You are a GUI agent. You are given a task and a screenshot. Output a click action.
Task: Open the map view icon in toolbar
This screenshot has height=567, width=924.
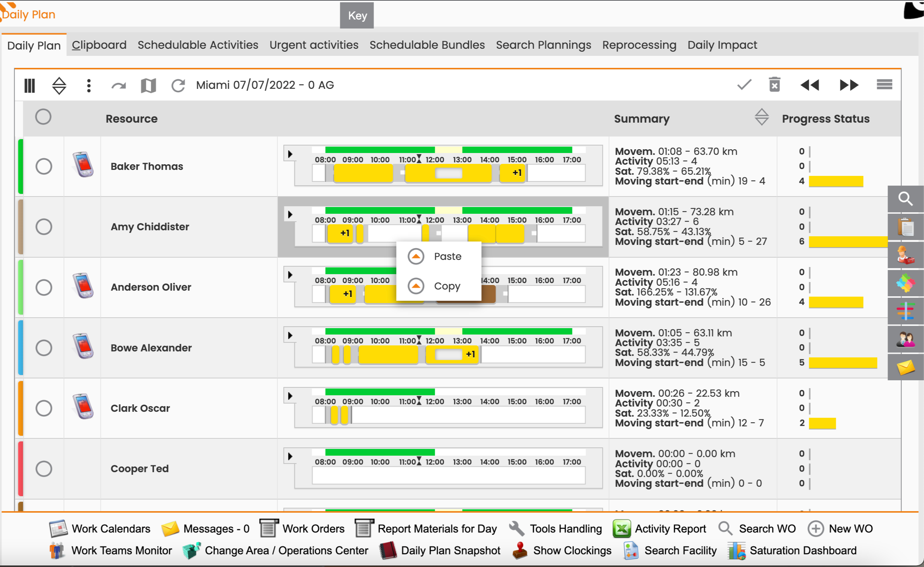point(148,85)
